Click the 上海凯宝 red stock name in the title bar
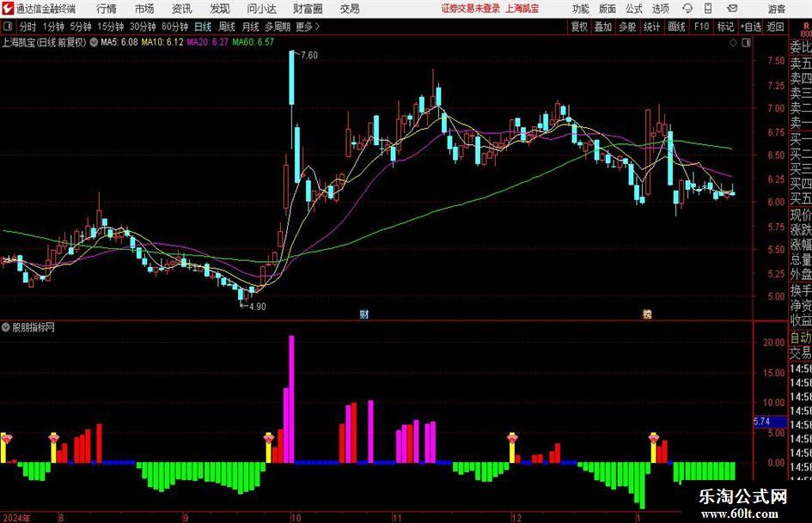812x523 pixels. 522,9
